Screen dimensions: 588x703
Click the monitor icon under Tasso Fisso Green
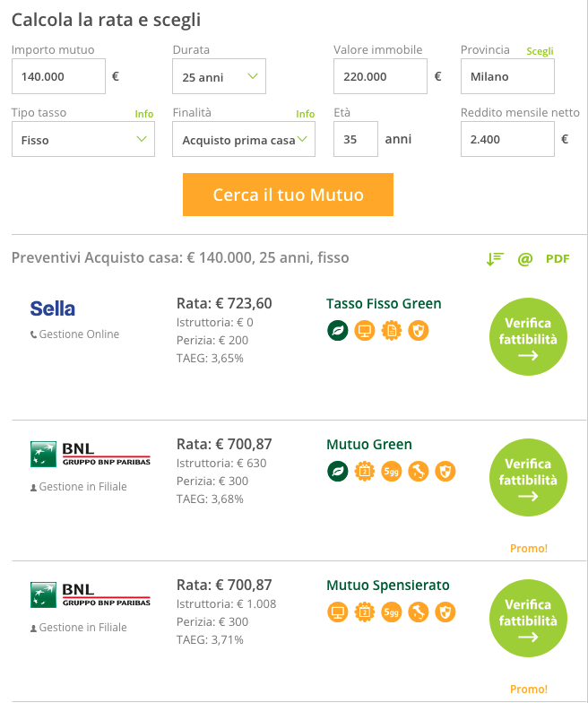click(x=364, y=330)
